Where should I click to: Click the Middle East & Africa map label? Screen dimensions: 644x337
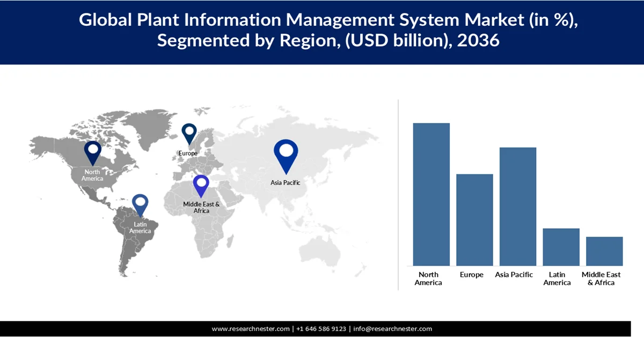201,207
